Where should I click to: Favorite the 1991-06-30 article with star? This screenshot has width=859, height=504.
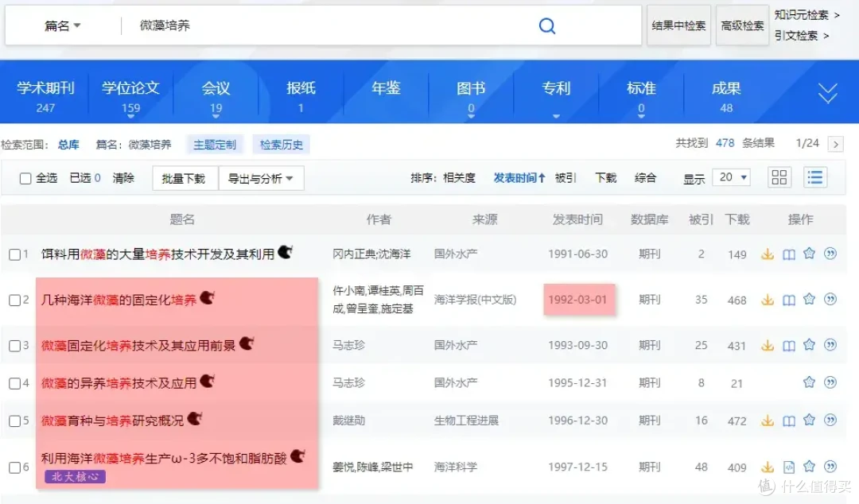tap(809, 253)
